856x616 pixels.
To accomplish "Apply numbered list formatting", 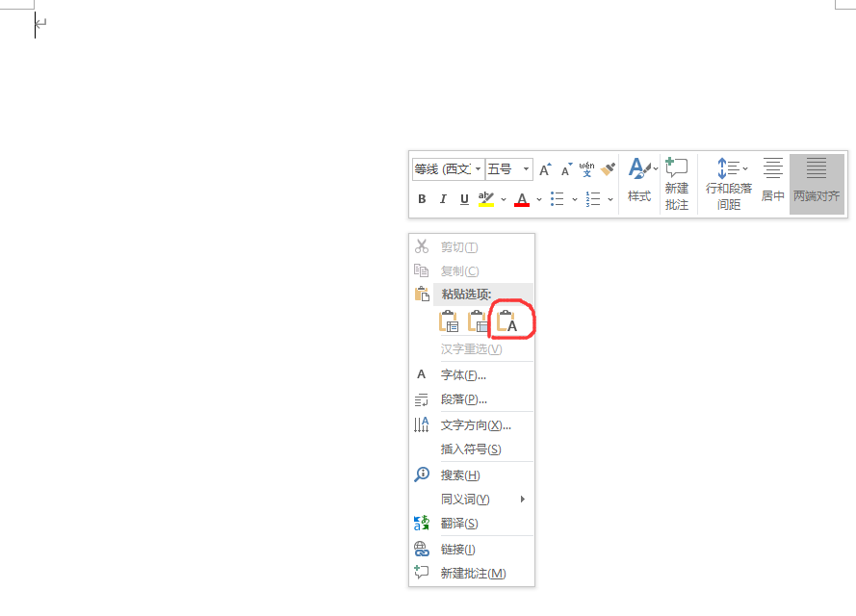I will [x=593, y=199].
